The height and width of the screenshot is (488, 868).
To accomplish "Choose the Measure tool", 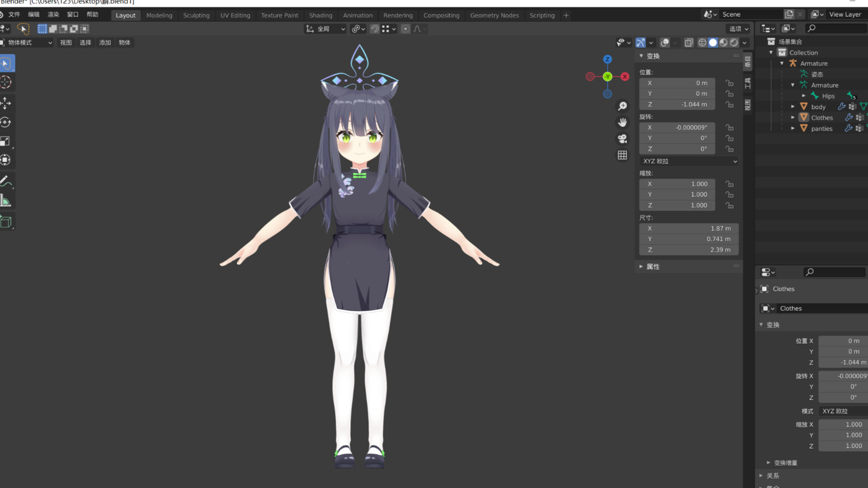I will [x=6, y=201].
